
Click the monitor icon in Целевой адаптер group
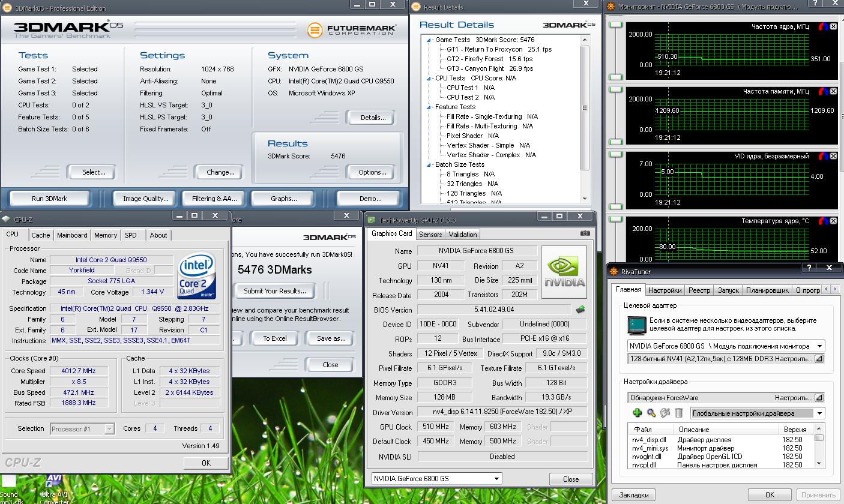(x=636, y=325)
